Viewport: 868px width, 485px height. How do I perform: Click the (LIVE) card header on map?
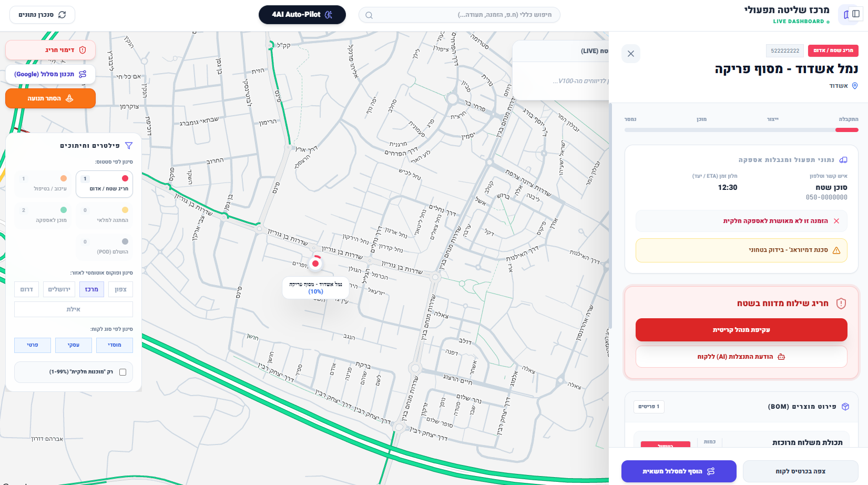560,51
